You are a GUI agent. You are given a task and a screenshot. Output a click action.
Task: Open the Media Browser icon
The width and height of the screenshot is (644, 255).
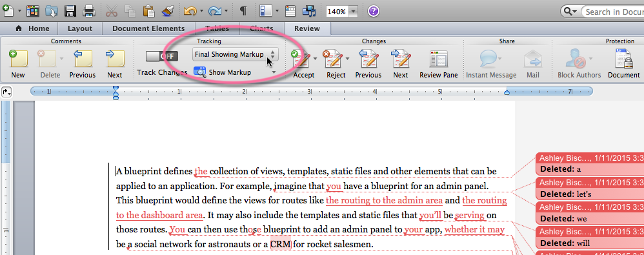pyautogui.click(x=309, y=11)
